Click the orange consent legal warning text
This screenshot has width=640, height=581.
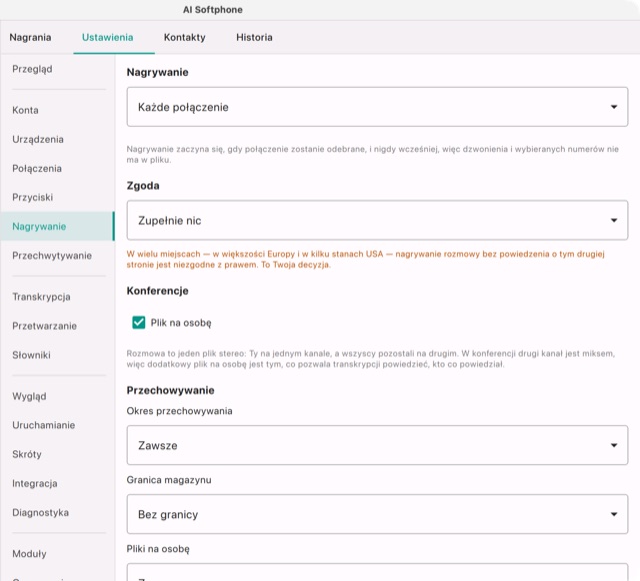click(365, 259)
